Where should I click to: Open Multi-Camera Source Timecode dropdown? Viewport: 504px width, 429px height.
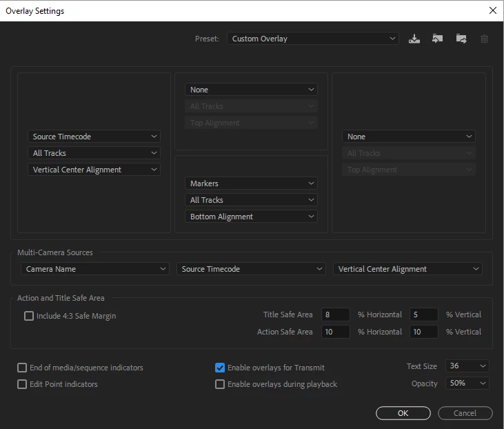(251, 269)
